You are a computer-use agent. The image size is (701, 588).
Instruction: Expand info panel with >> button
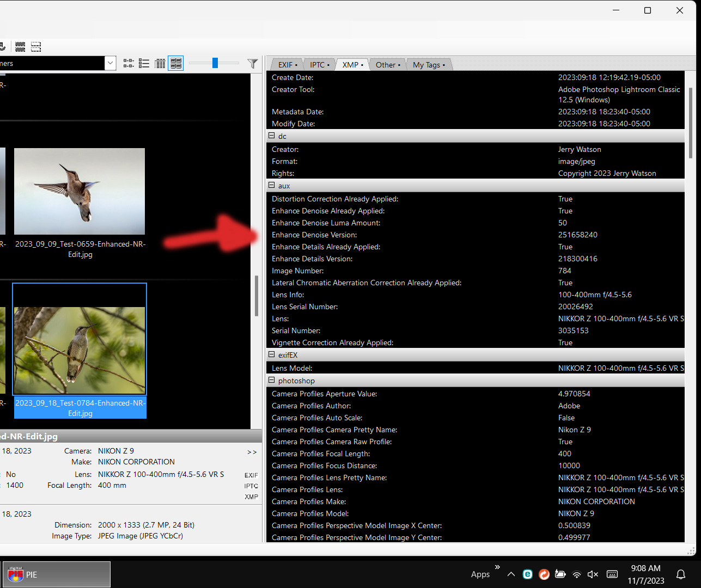[x=252, y=452]
